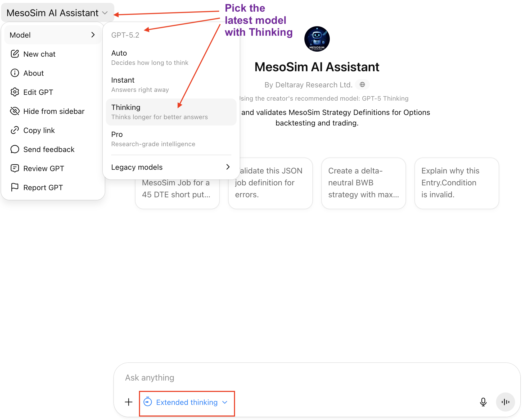
Task: Click the plus attach icon
Action: point(129,402)
